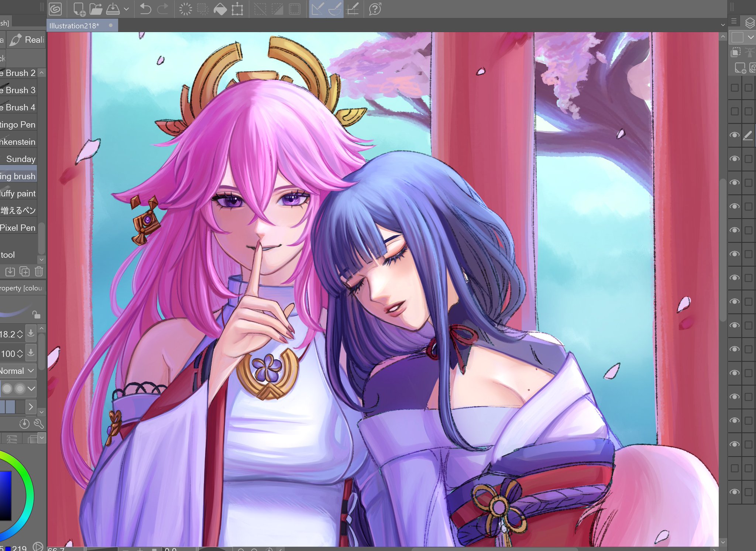Click the canvas vertical scrollbar

pyautogui.click(x=723, y=250)
